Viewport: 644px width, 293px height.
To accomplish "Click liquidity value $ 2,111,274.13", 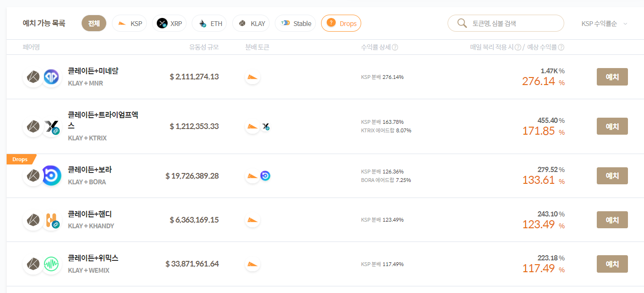I will [194, 77].
